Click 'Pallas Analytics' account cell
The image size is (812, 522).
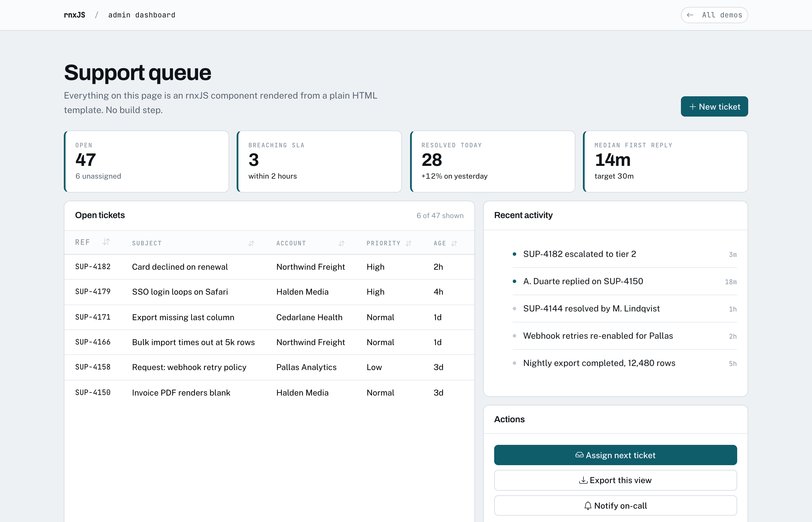[306, 367]
